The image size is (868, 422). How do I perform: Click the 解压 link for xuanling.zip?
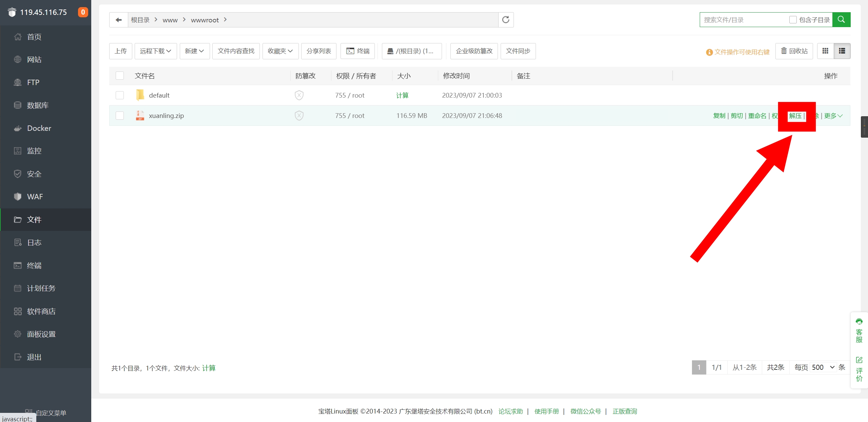[x=795, y=116]
